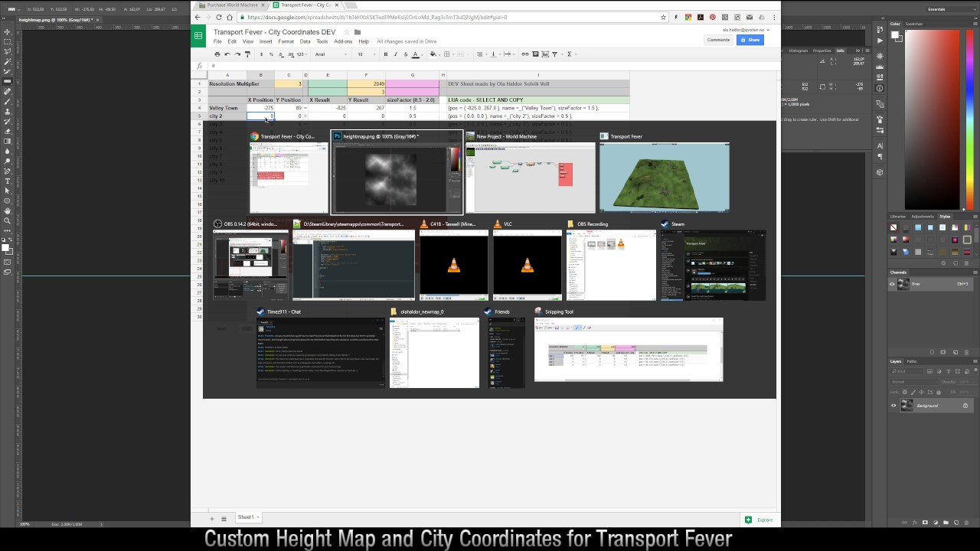Screen dimensions: 980x551
Task: Select the Healing Brush tool
Action: pos(8,91)
